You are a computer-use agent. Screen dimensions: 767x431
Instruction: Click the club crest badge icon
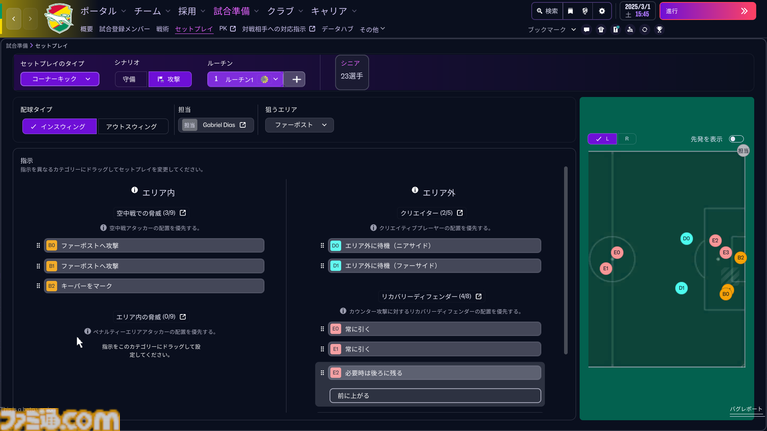pyautogui.click(x=55, y=18)
